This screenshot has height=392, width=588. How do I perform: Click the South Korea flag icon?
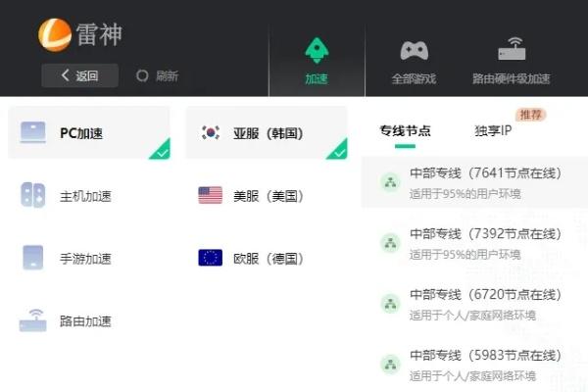[211, 132]
